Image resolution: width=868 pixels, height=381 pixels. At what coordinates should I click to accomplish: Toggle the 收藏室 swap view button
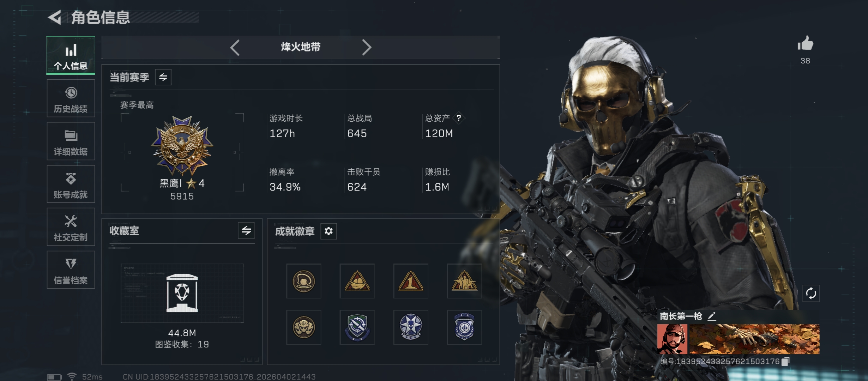pos(246,231)
